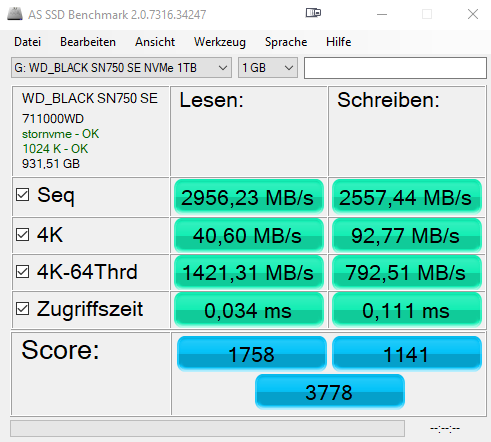The image size is (491, 442).
Task: Click the write access time 0,111 ms
Action: pos(407,310)
